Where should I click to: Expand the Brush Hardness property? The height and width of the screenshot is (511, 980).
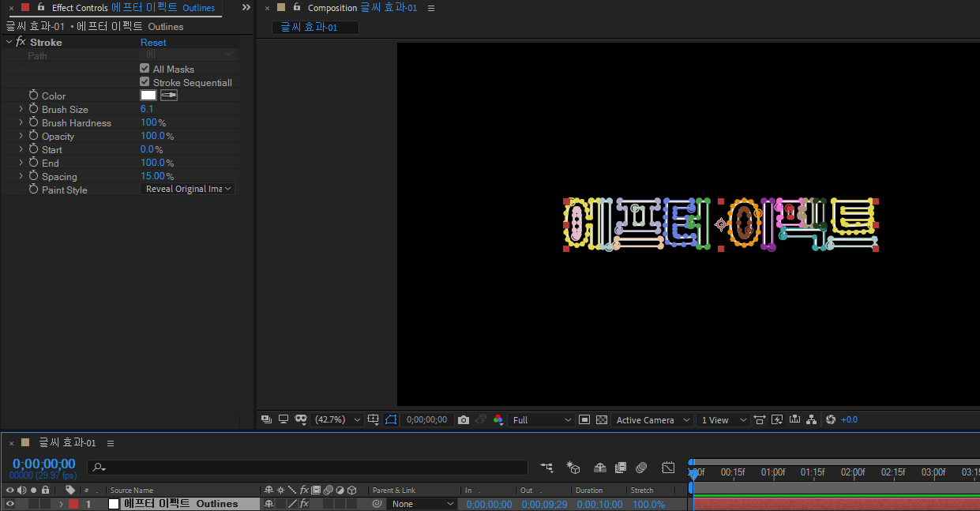point(21,122)
